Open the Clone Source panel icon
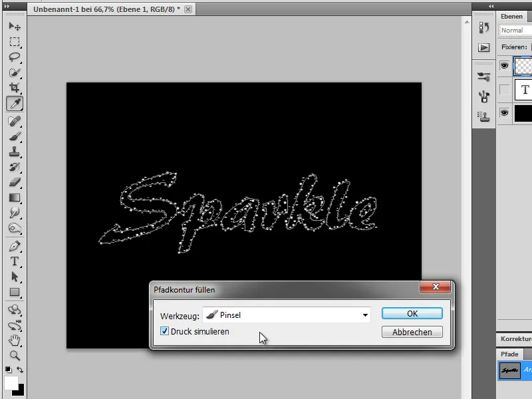Screen dimensions: 532x399 point(484,116)
